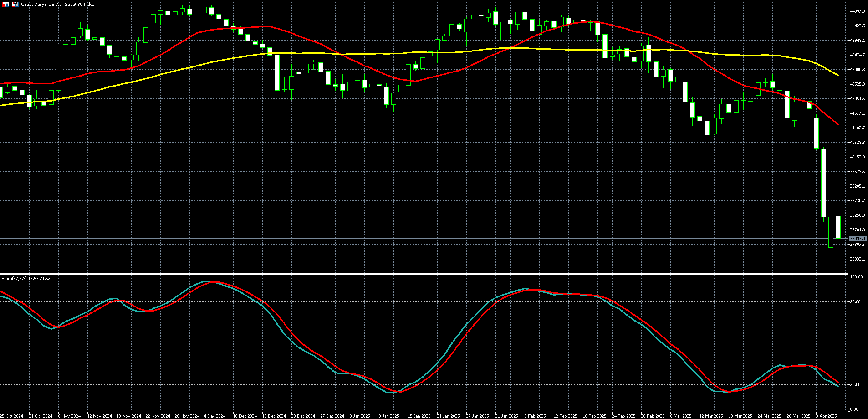Image resolution: width=868 pixels, height=419 pixels.
Task: Click the 44897.9 label on price axis
Action: (x=857, y=11)
